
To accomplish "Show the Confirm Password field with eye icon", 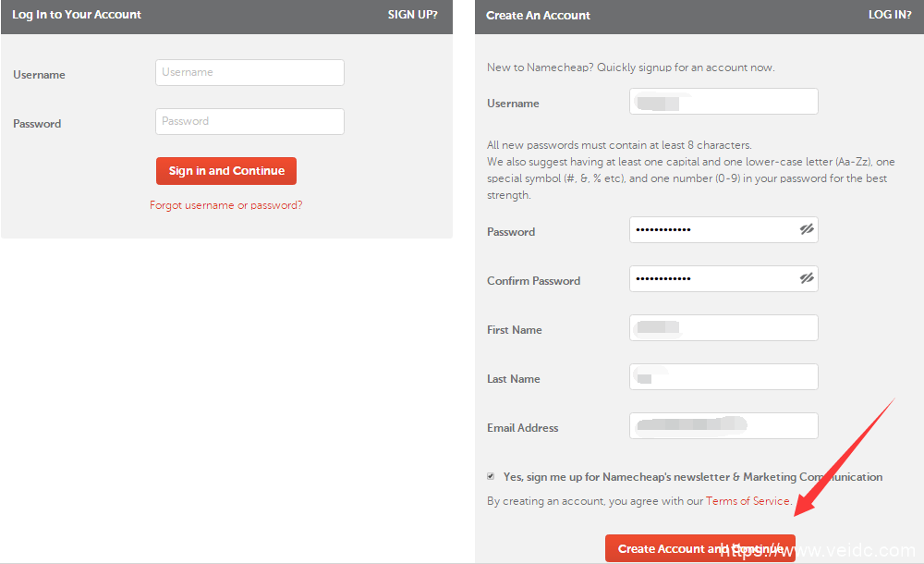I will point(807,278).
